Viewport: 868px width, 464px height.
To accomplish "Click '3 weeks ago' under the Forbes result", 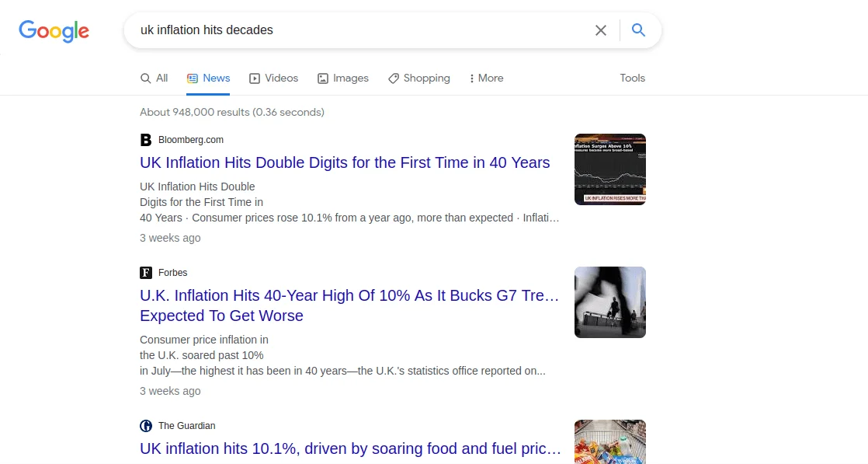I will pos(170,391).
